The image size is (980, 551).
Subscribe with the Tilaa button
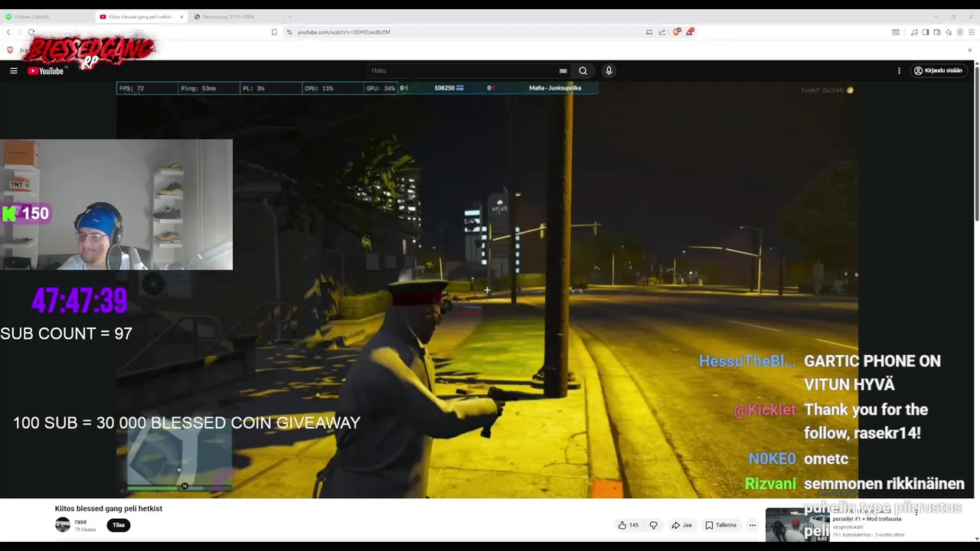pos(119,525)
